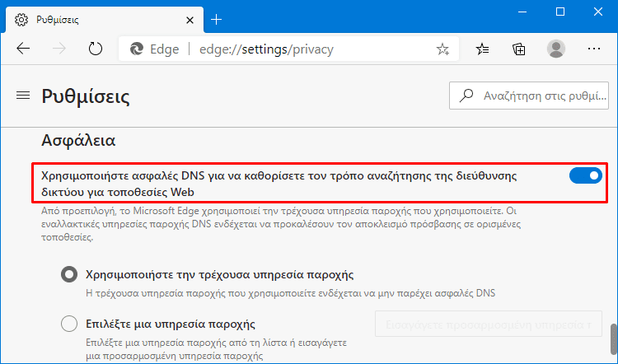Viewport: 618px width, 364px height.
Task: Click the vertical scrollbar thumb
Action: [613, 338]
